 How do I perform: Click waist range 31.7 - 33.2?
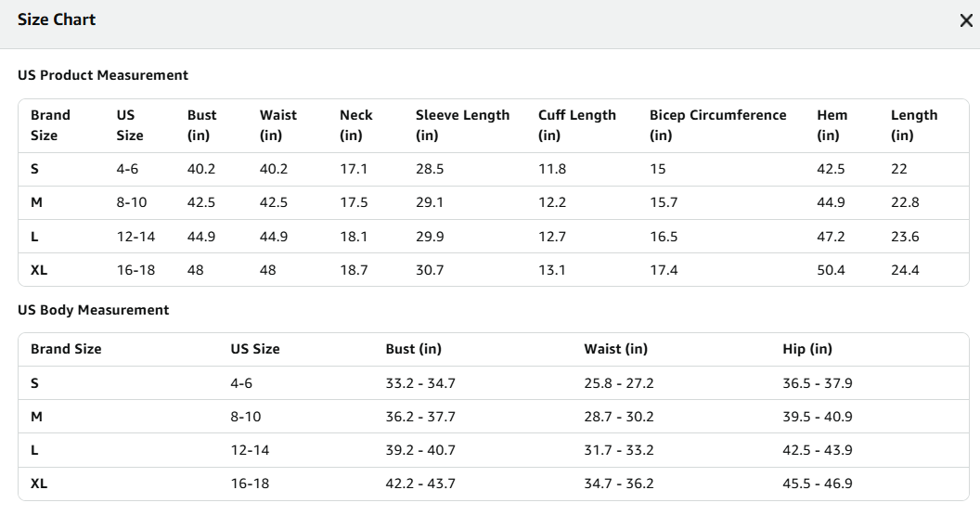(x=619, y=450)
